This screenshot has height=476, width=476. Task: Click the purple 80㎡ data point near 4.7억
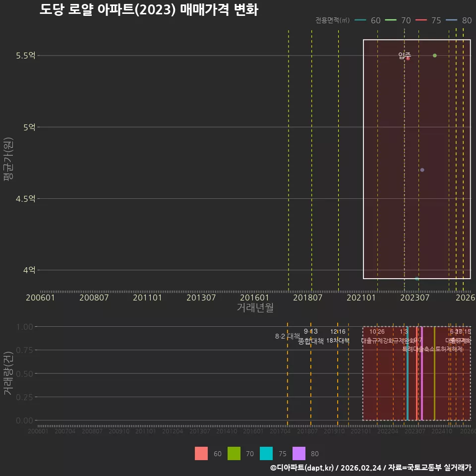point(422,170)
